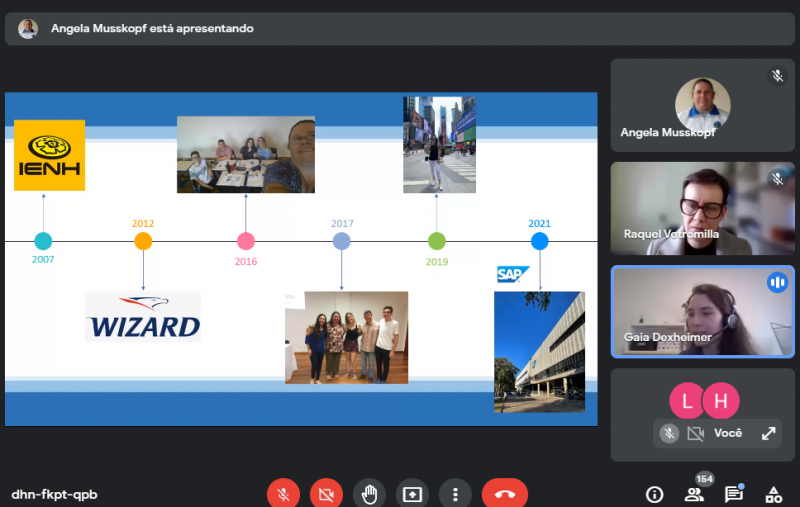Click the IENH logo on slide
The width and height of the screenshot is (800, 507).
[x=49, y=155]
